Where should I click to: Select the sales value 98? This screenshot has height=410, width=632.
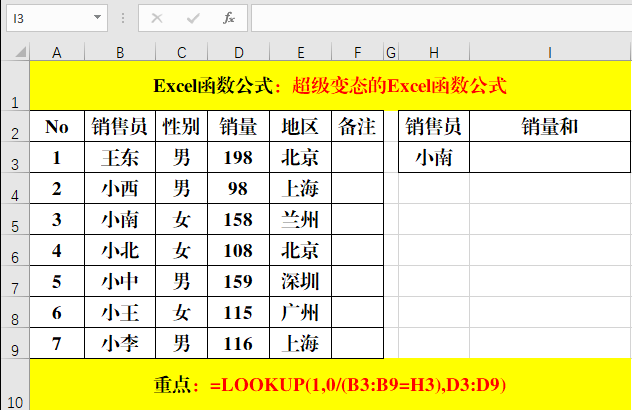coord(239,188)
